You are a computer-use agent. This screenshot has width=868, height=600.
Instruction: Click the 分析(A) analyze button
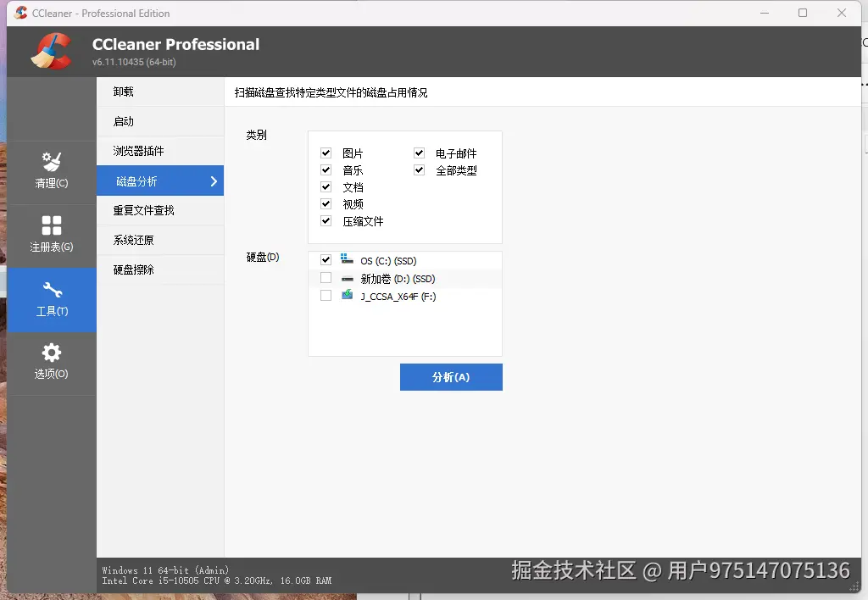click(x=451, y=377)
